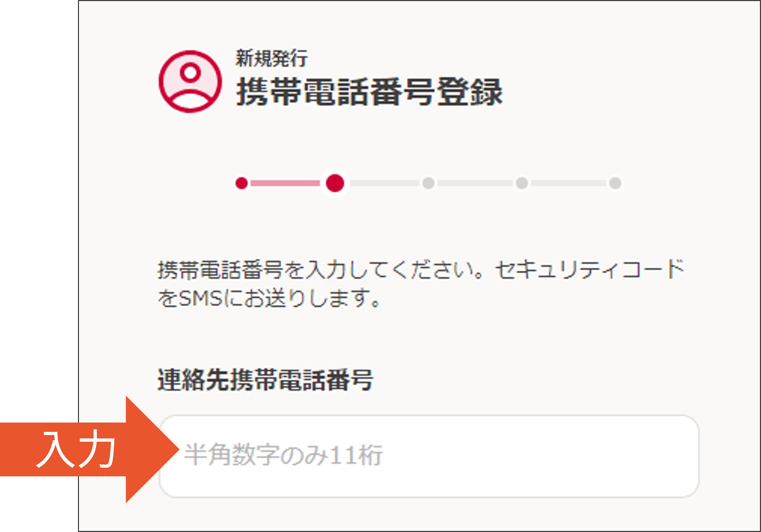Click the fourth gray progress step dot

click(522, 183)
